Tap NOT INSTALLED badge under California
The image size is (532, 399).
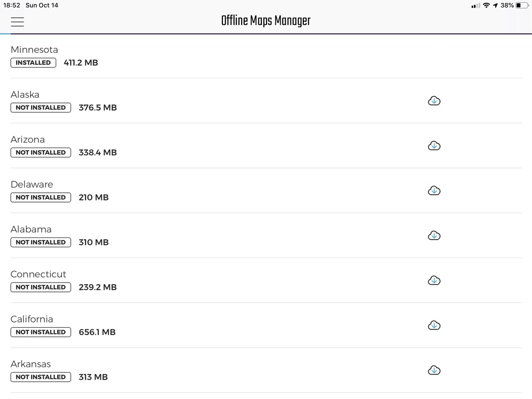pyautogui.click(x=41, y=332)
